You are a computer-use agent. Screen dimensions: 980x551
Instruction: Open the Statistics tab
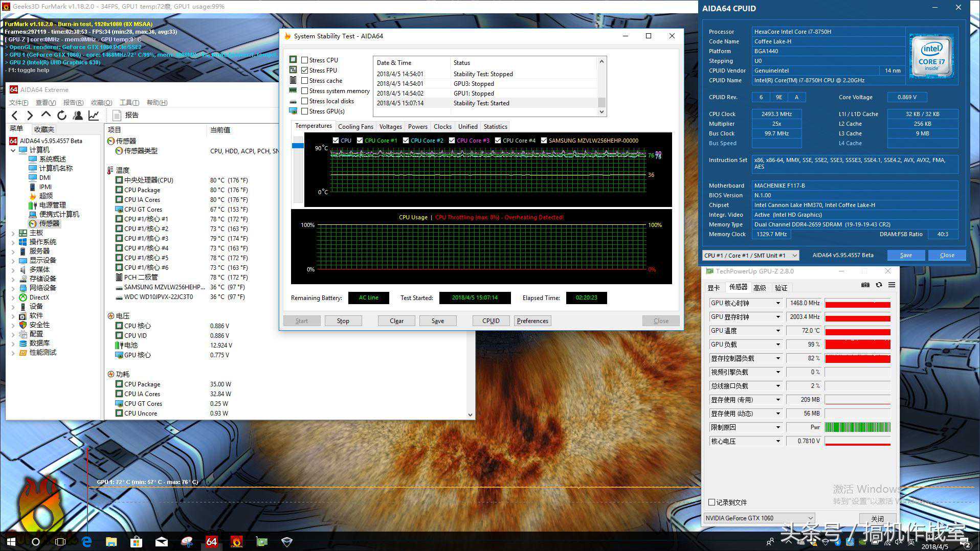tap(495, 127)
